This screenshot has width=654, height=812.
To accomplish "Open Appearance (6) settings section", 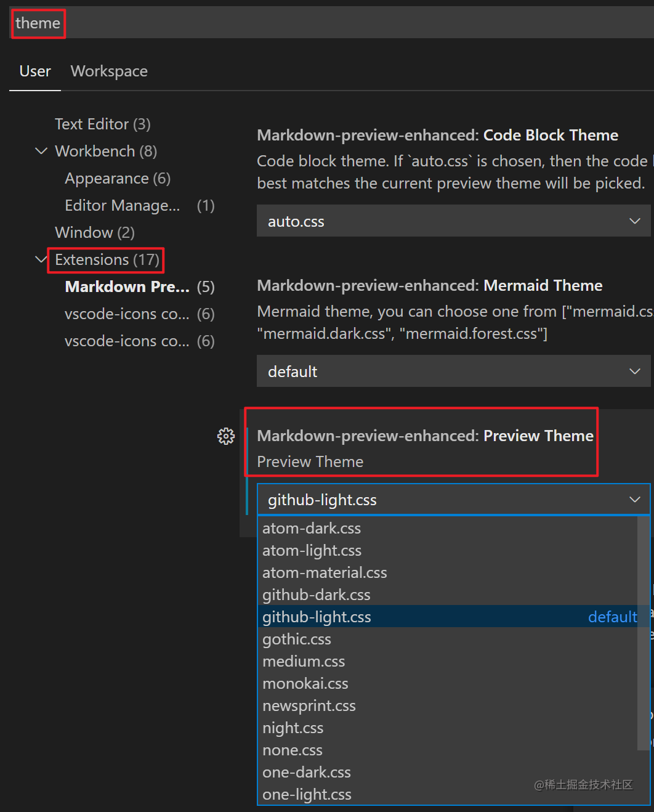I will 118,179.
